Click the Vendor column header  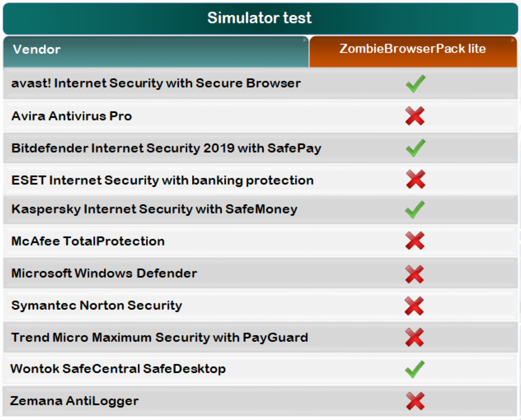pos(37,49)
